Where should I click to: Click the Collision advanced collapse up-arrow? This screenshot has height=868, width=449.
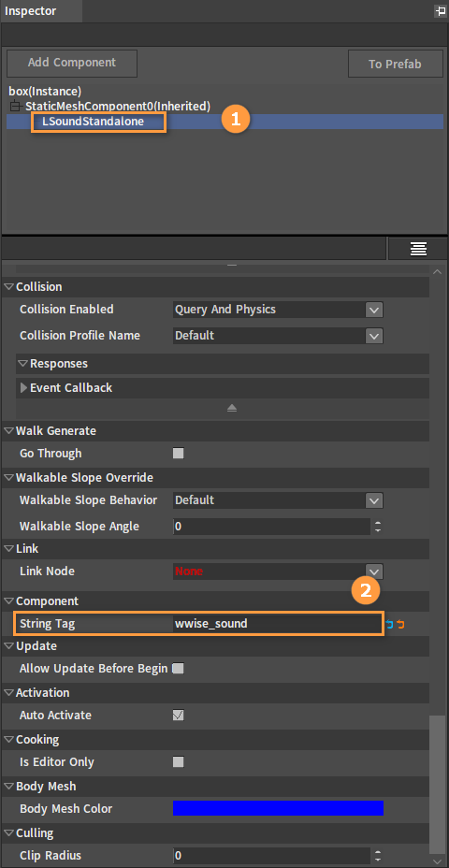[x=232, y=408]
